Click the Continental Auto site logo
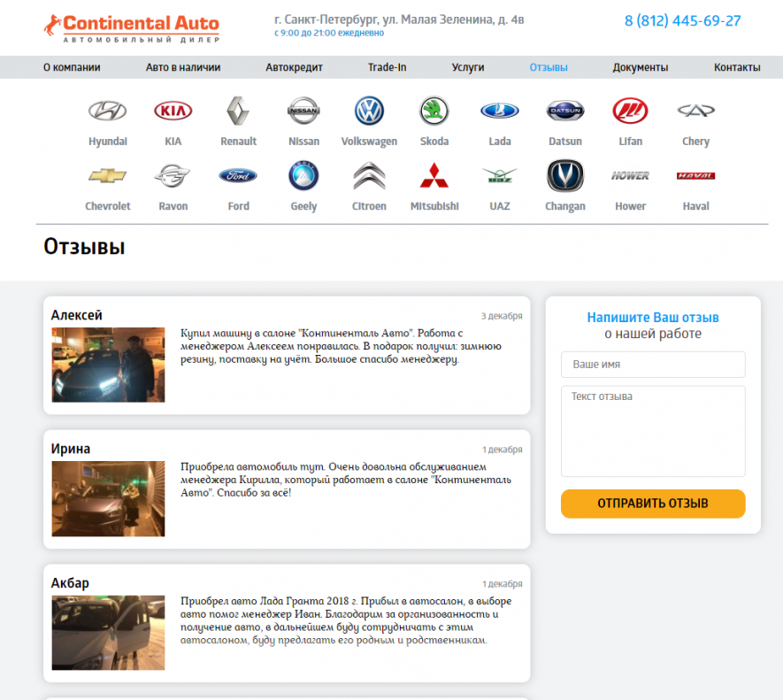The height and width of the screenshot is (700, 783). pos(131,28)
